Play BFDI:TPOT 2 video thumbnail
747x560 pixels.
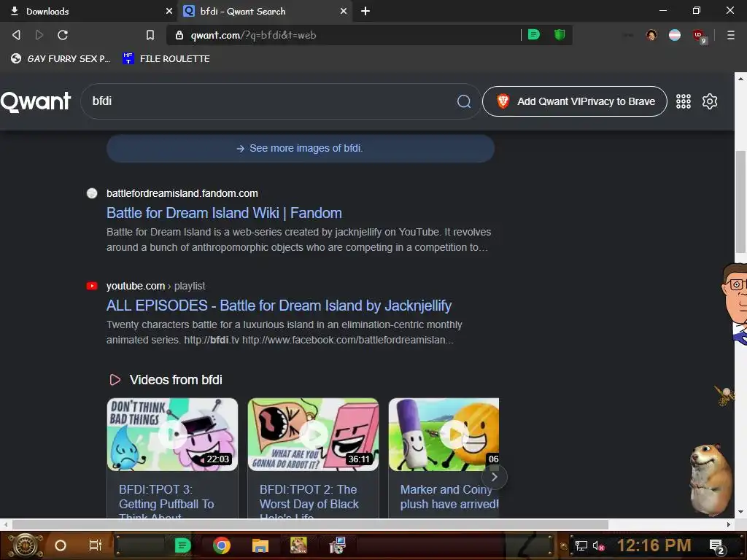(313, 435)
